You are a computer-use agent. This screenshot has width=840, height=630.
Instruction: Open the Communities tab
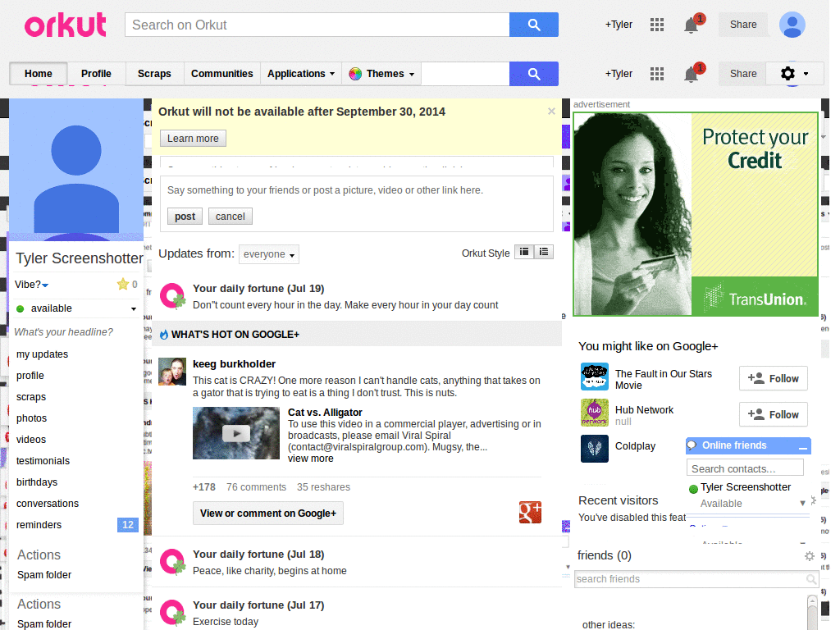(221, 74)
